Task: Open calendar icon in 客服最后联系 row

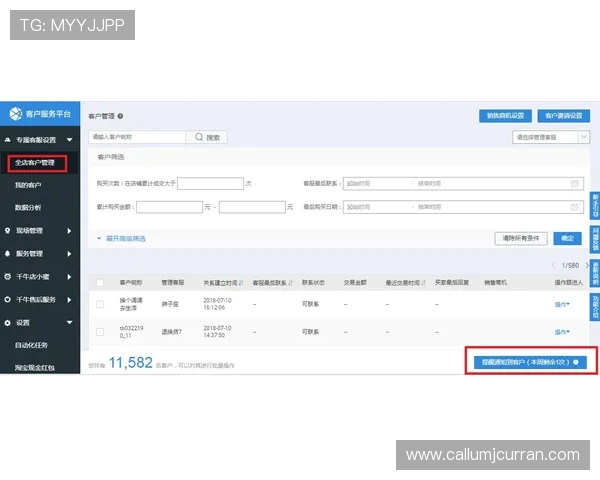Action: click(x=574, y=183)
